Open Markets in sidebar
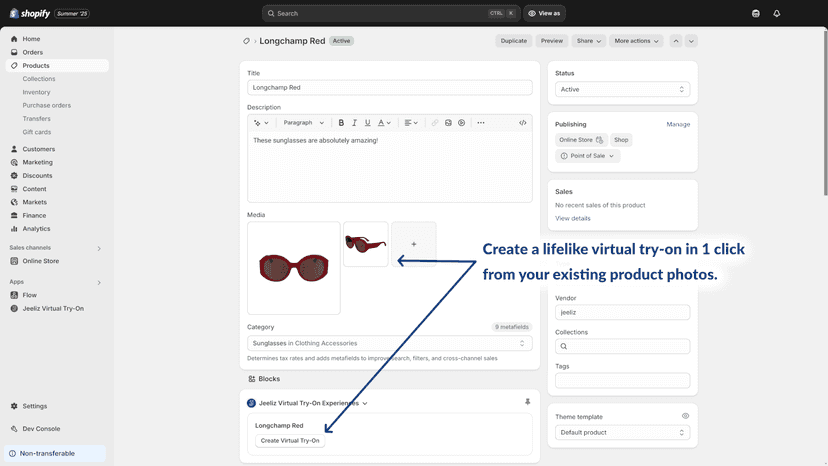828x466 pixels. (x=57, y=202)
